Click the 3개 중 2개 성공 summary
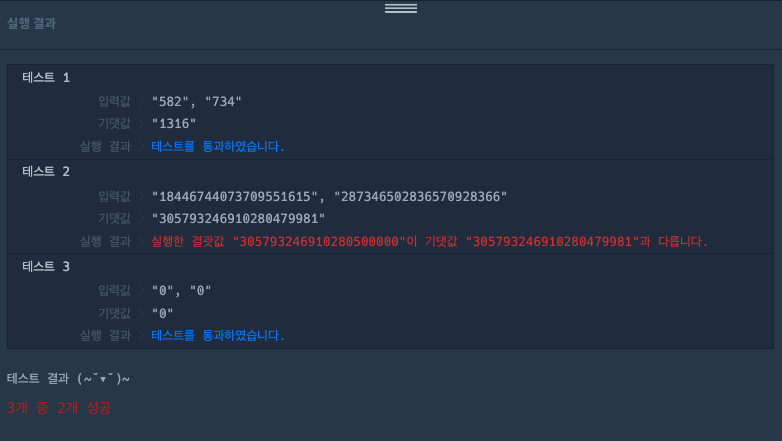Image resolution: width=782 pixels, height=441 pixels. point(59,408)
